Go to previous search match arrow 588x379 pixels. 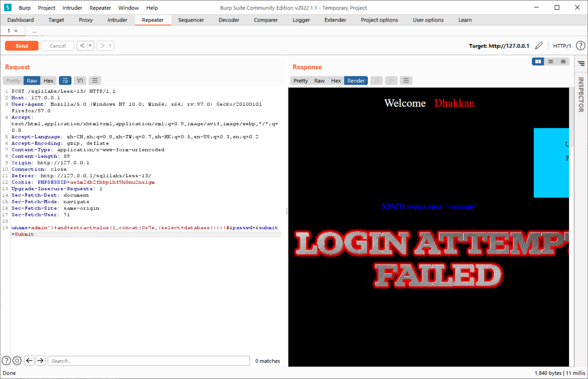click(x=29, y=360)
